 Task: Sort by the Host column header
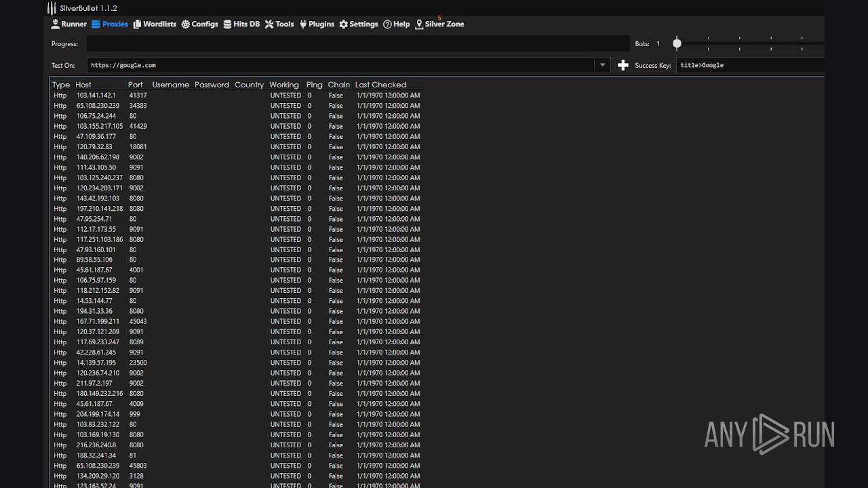83,85
